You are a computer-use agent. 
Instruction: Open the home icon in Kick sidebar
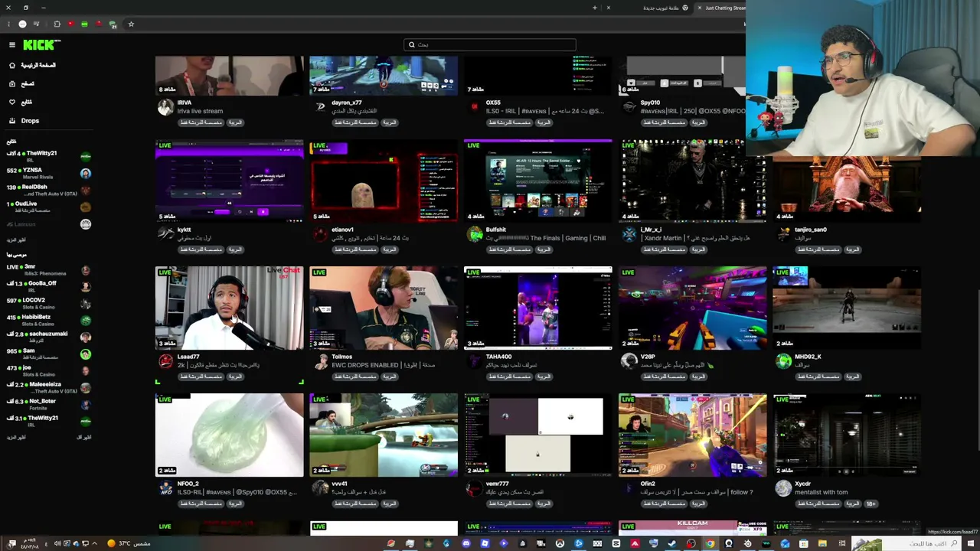pos(12,65)
